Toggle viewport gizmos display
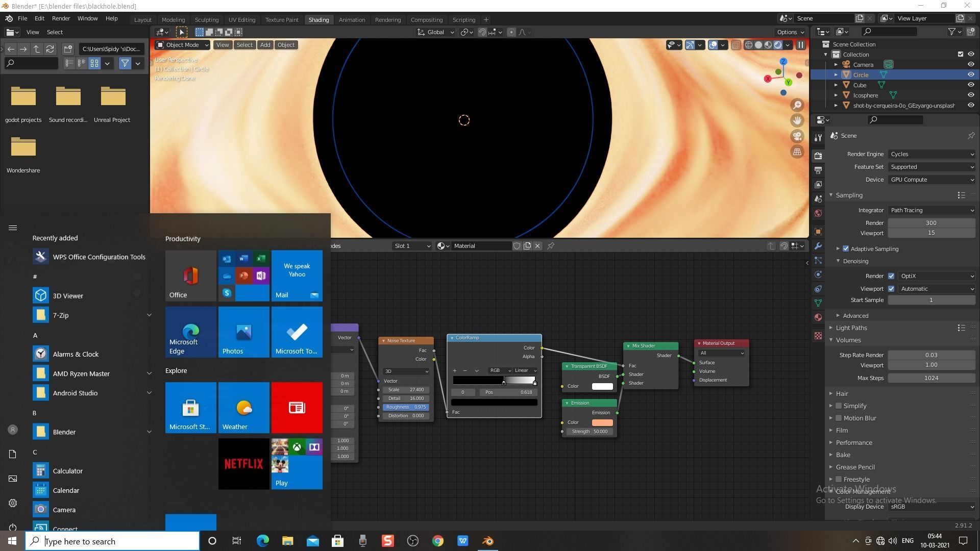Screen dimensions: 980x551 click(690, 45)
